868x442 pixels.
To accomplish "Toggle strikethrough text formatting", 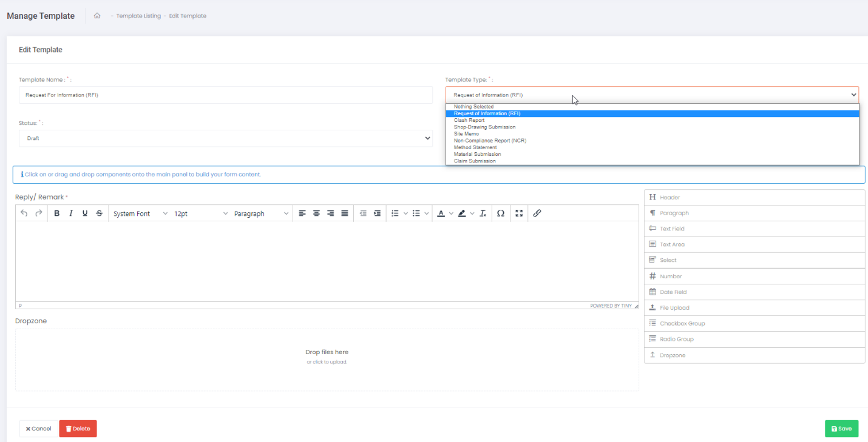I will click(x=99, y=213).
